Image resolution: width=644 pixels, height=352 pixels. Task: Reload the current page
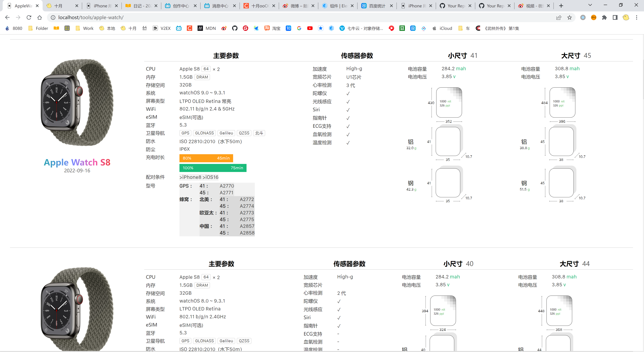point(29,17)
